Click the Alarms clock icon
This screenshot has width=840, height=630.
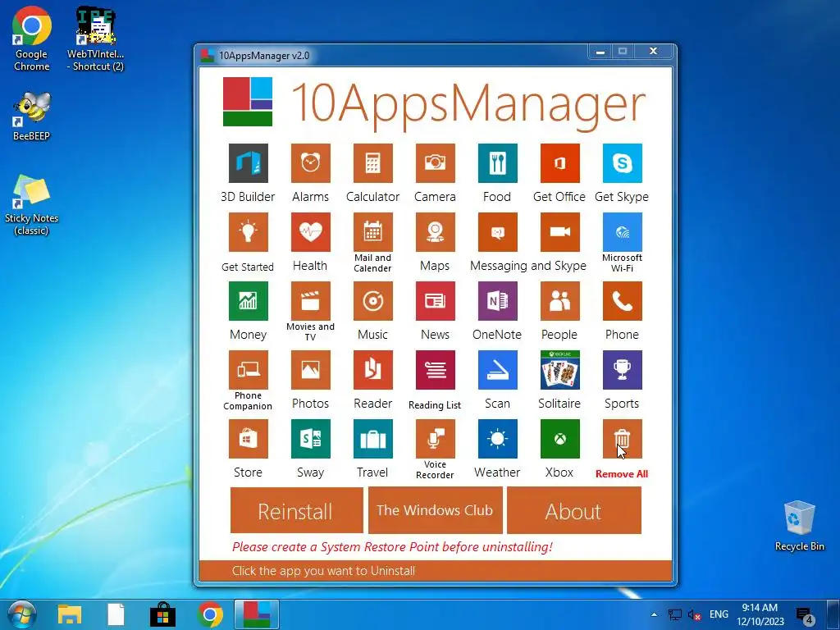311,163
